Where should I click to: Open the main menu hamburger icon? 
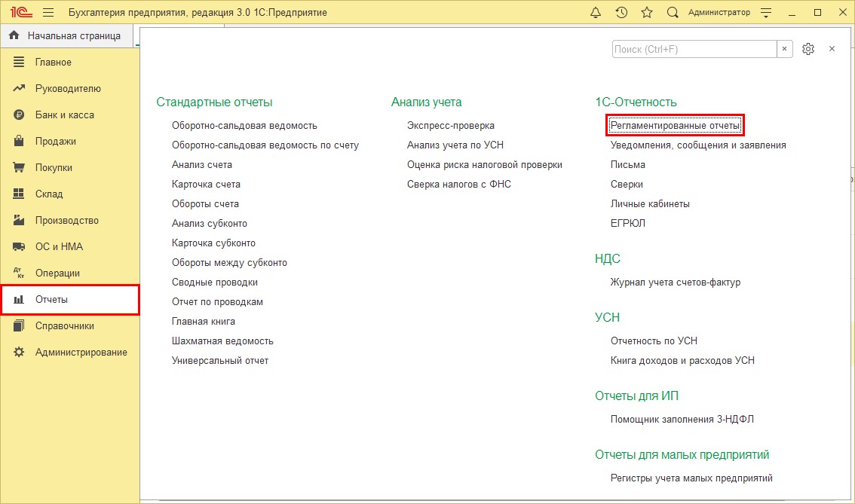pyautogui.click(x=48, y=13)
